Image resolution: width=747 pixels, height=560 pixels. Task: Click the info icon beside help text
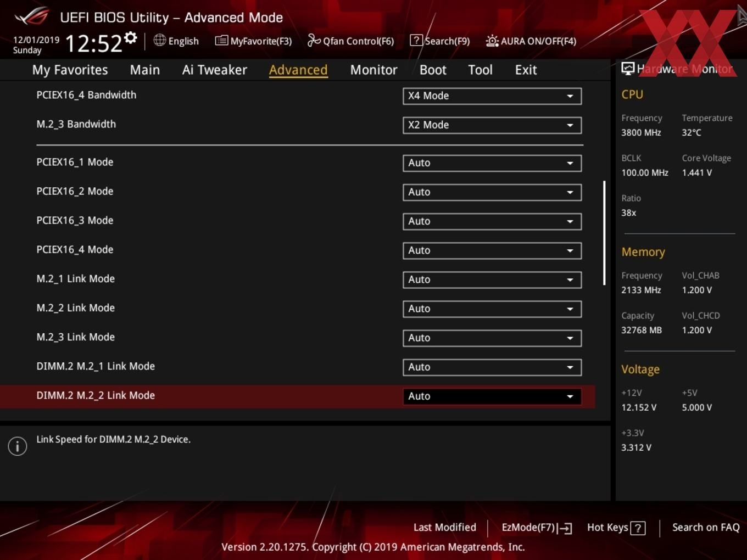[x=18, y=446]
